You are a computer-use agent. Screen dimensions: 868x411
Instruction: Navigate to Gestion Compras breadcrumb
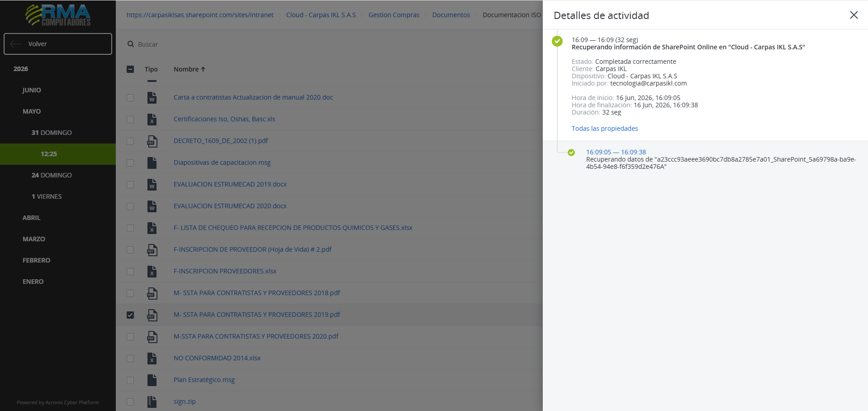pos(394,15)
